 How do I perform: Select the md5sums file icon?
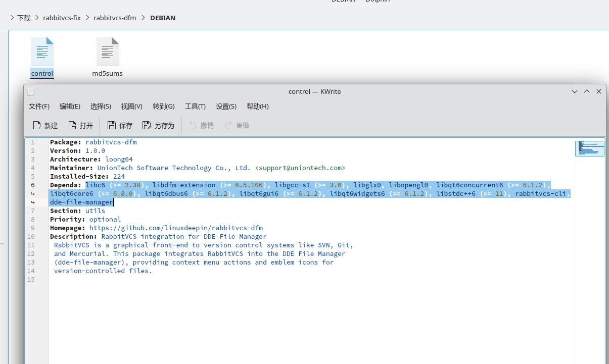107,52
